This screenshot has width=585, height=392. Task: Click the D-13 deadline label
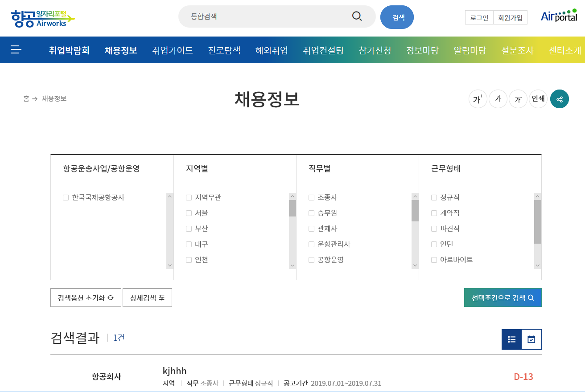[x=523, y=377]
